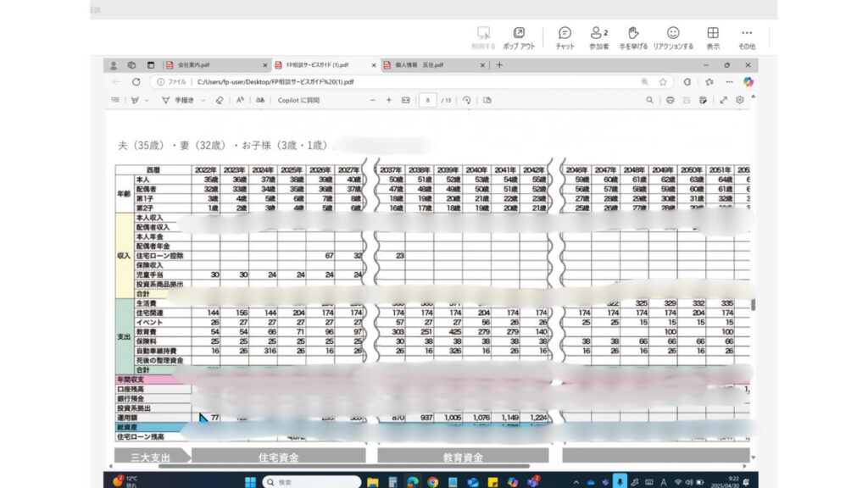Close the 会社案内.pdf tab

point(264,65)
